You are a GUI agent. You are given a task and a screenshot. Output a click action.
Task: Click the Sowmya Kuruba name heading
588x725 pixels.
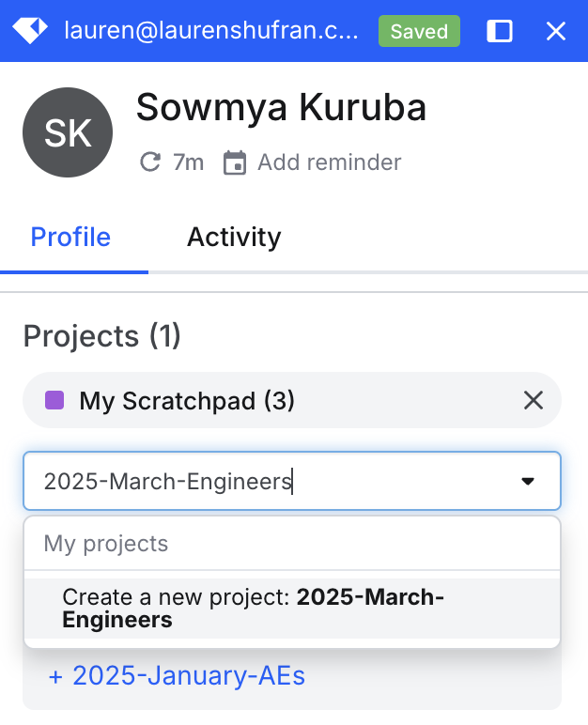(x=281, y=109)
